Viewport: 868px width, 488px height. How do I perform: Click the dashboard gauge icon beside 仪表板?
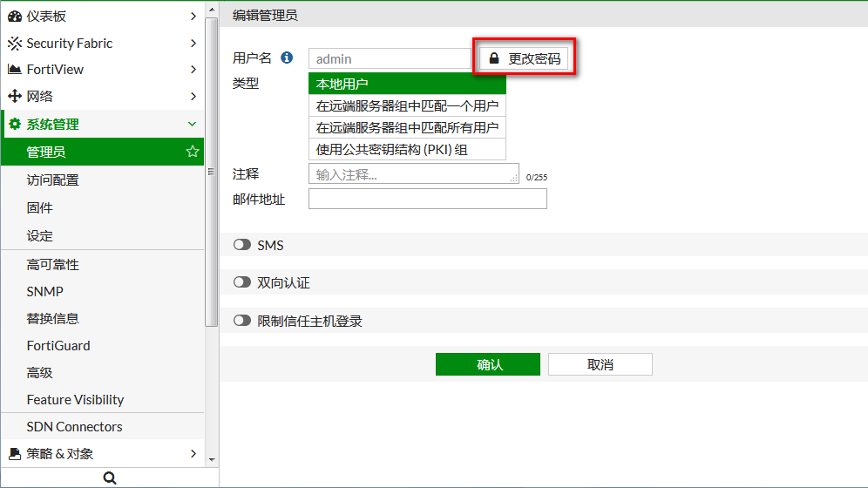(x=15, y=17)
